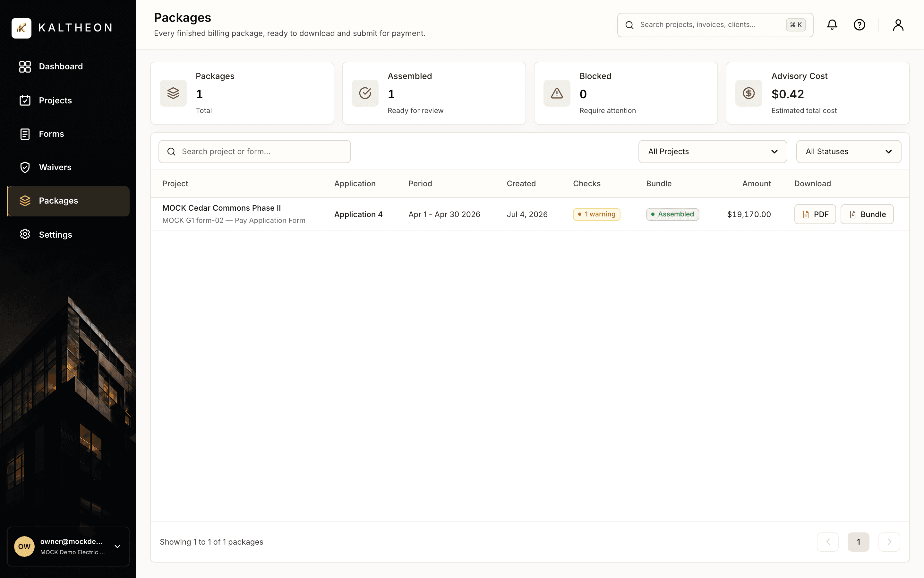
Task: Click the Advisory Cost $0.42 value
Action: point(787,94)
